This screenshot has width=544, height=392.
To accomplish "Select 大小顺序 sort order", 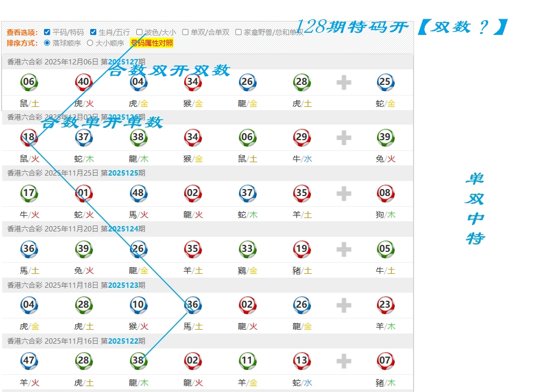I will [x=90, y=43].
